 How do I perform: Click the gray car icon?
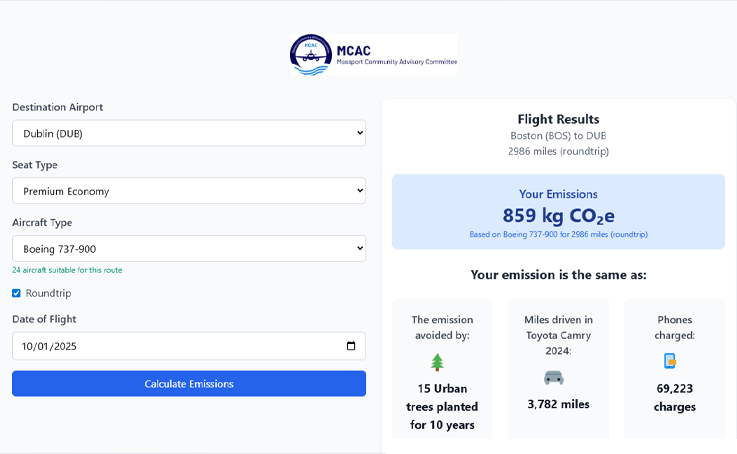coord(553,377)
